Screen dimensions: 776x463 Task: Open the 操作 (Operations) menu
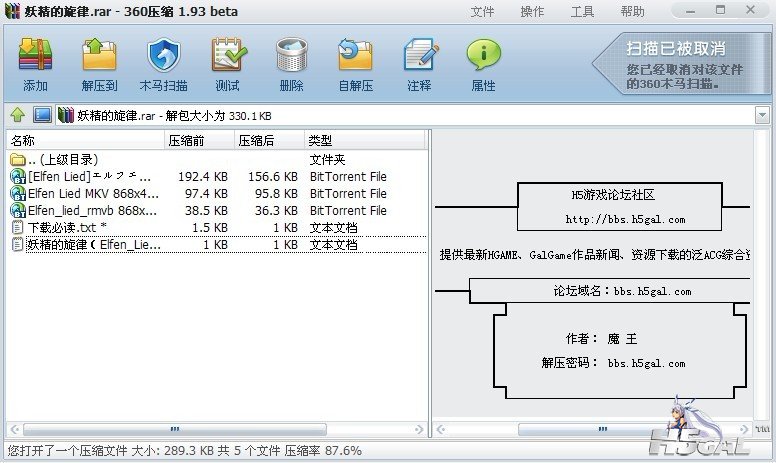tap(532, 12)
